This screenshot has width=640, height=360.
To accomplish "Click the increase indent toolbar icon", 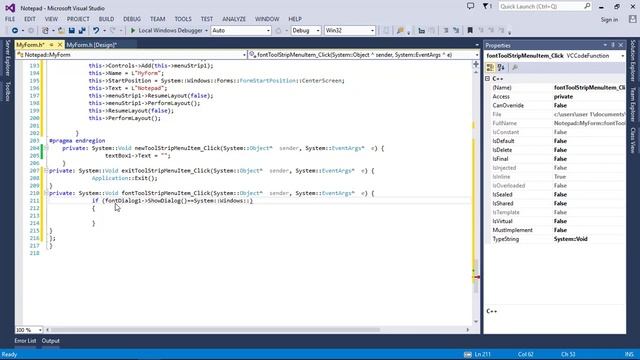I will pyautogui.click(x=456, y=31).
